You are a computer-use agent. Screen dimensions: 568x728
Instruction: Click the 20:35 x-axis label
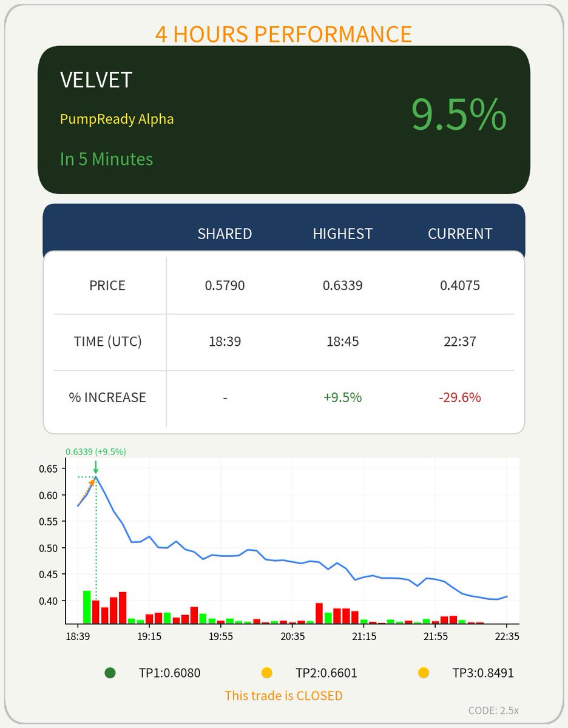coord(292,636)
